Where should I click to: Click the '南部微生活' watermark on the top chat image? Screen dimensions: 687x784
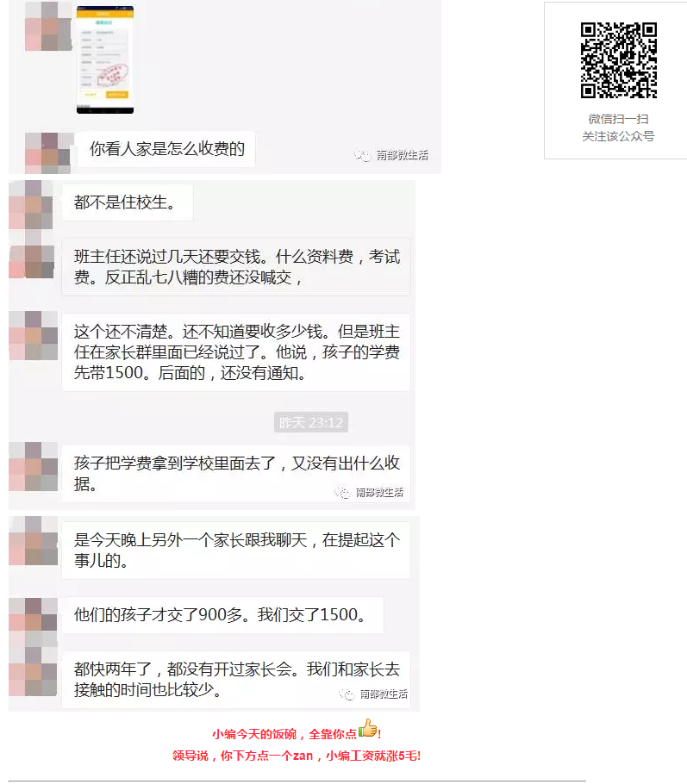coord(392,155)
